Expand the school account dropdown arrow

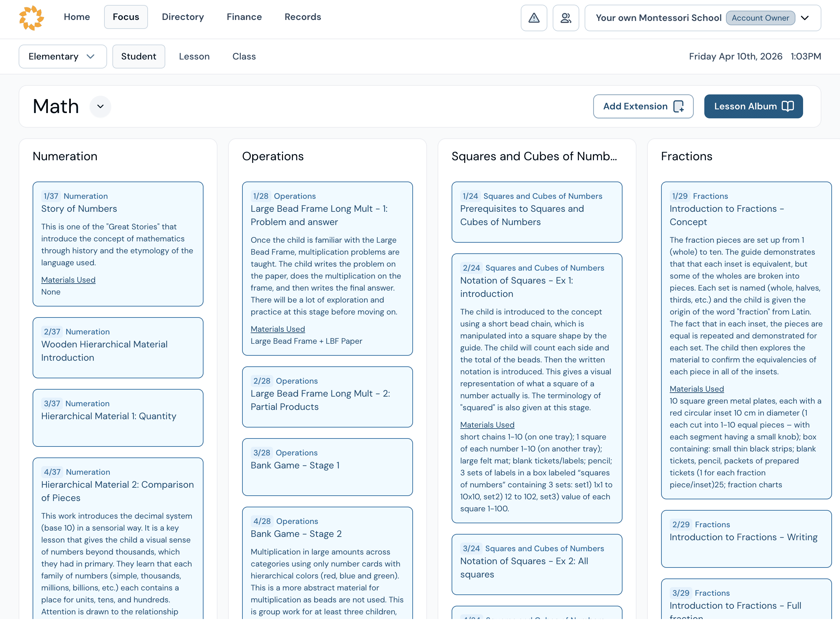coord(805,18)
